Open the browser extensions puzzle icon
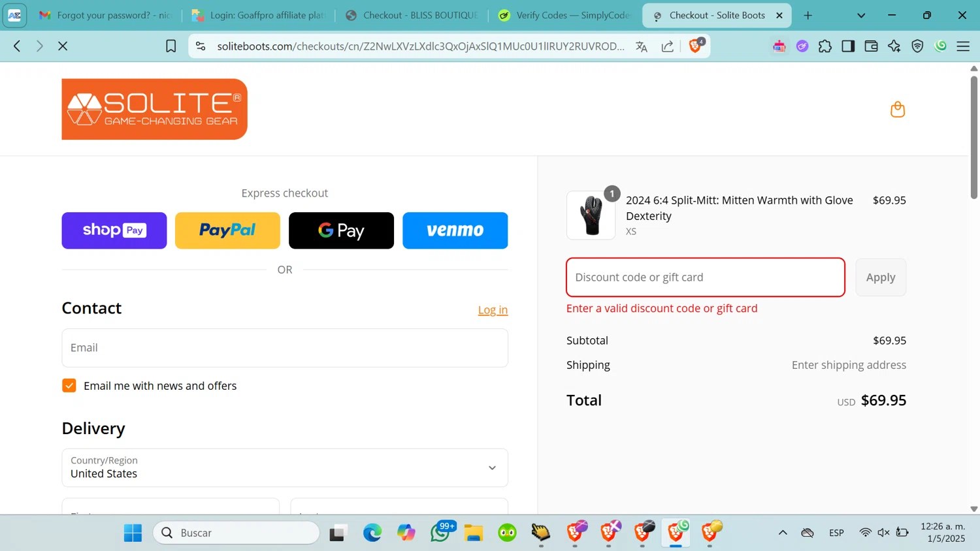980x551 pixels. [825, 46]
